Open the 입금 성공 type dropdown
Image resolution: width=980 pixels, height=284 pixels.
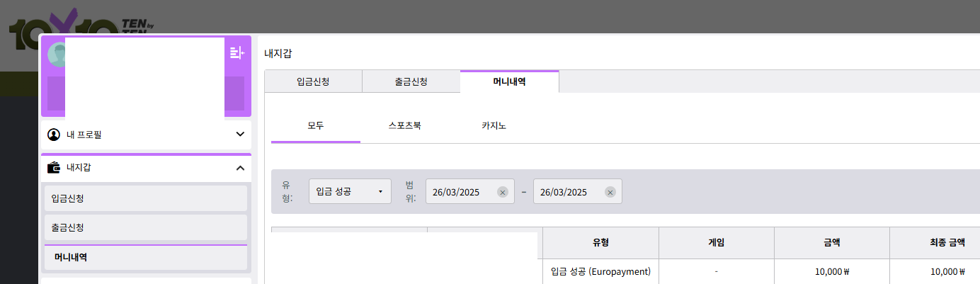click(x=350, y=191)
